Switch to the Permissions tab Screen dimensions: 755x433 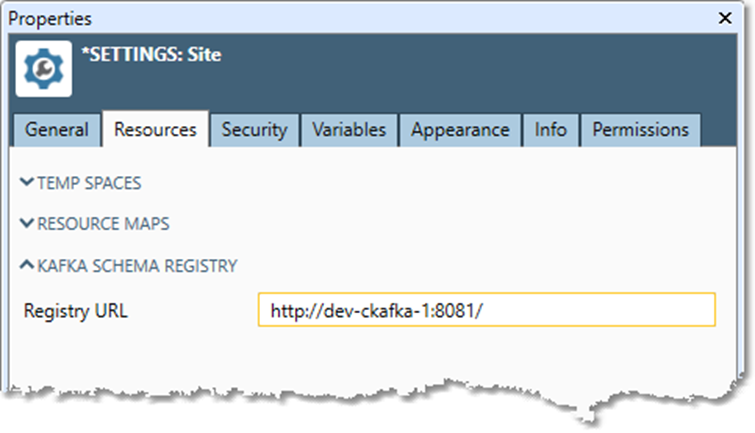click(x=640, y=130)
